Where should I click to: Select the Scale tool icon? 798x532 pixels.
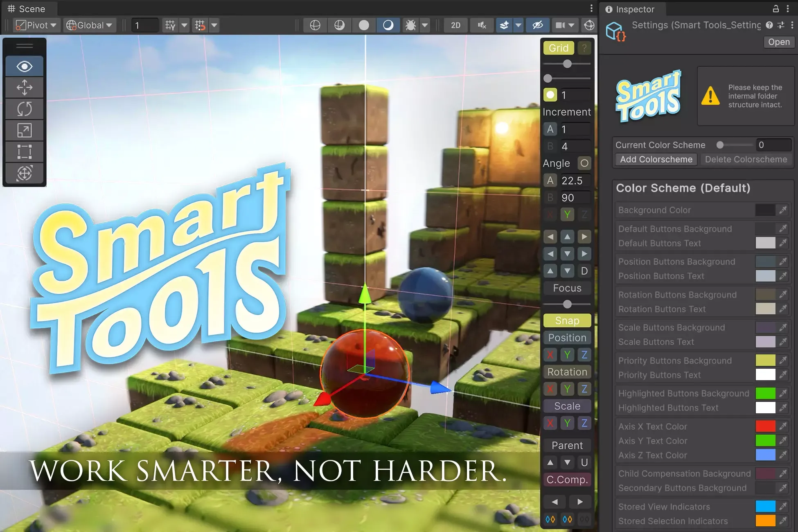(x=24, y=131)
